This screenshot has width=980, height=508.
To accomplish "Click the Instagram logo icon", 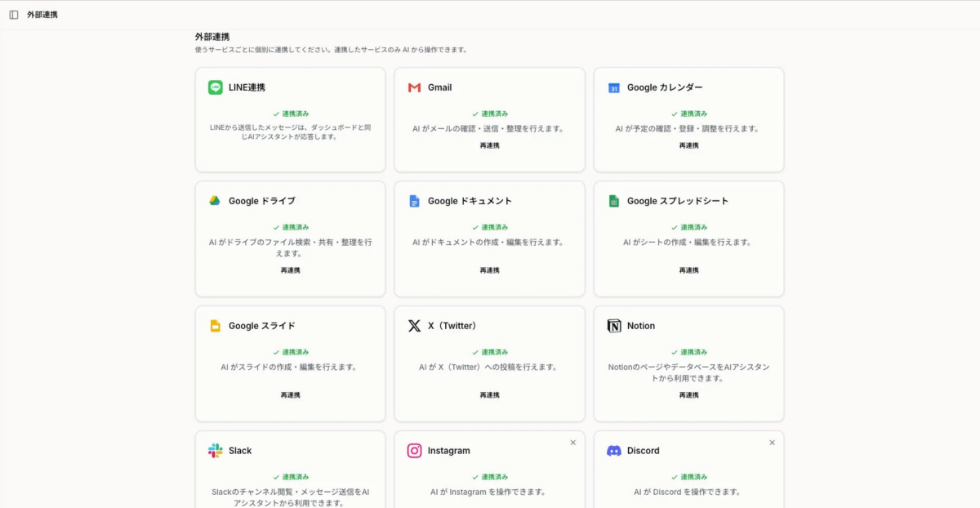I will click(x=414, y=451).
